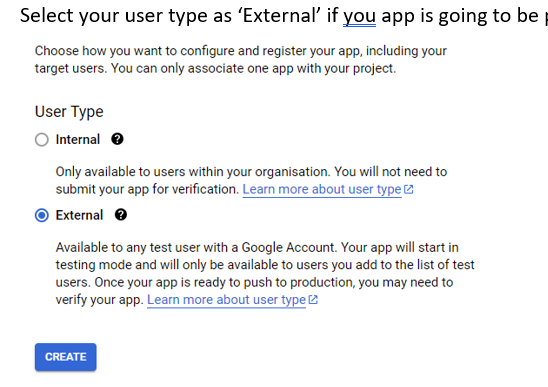548x387 pixels.
Task: Click external-link icon under External description
Action: tap(313, 300)
